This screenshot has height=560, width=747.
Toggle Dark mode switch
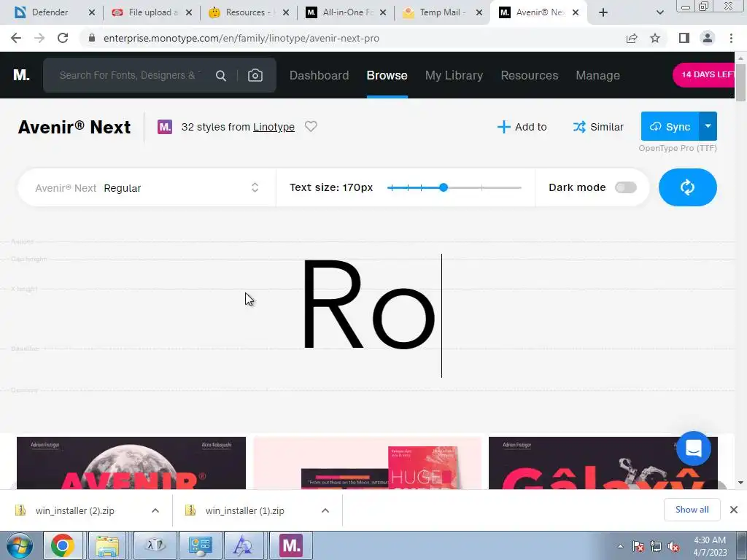point(625,187)
